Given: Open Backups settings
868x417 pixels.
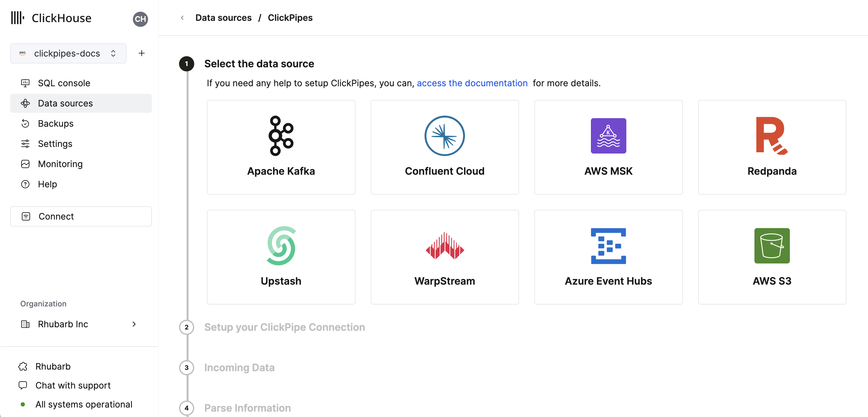Looking at the screenshot, I should pos(55,123).
